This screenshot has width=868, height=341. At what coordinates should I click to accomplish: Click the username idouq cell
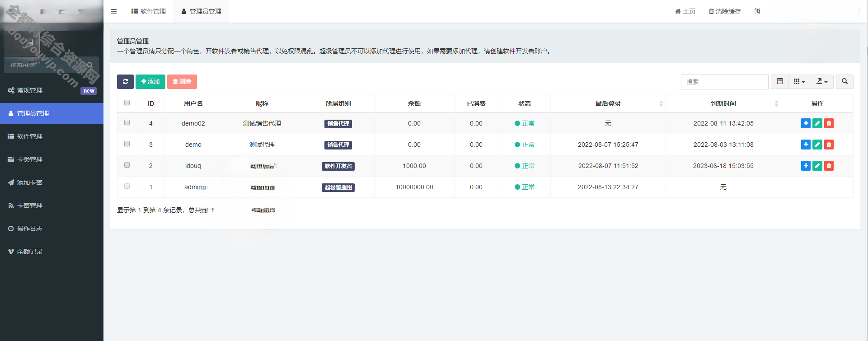[x=193, y=166]
